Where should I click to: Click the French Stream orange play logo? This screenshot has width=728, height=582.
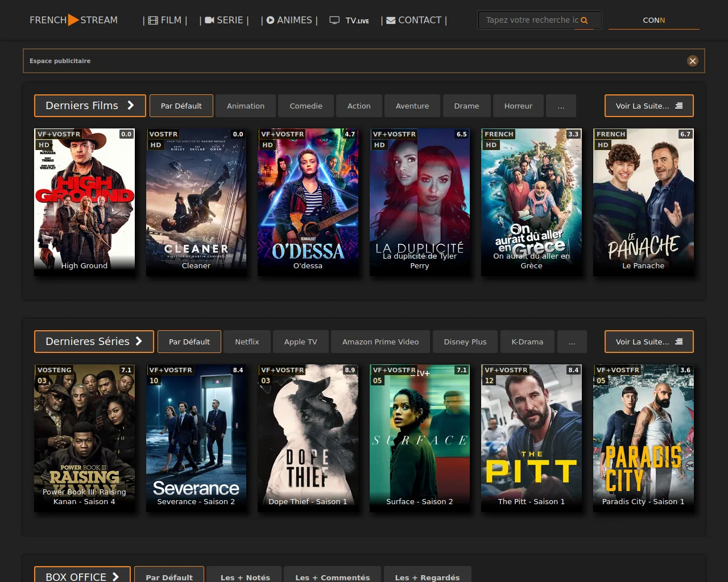coord(73,20)
